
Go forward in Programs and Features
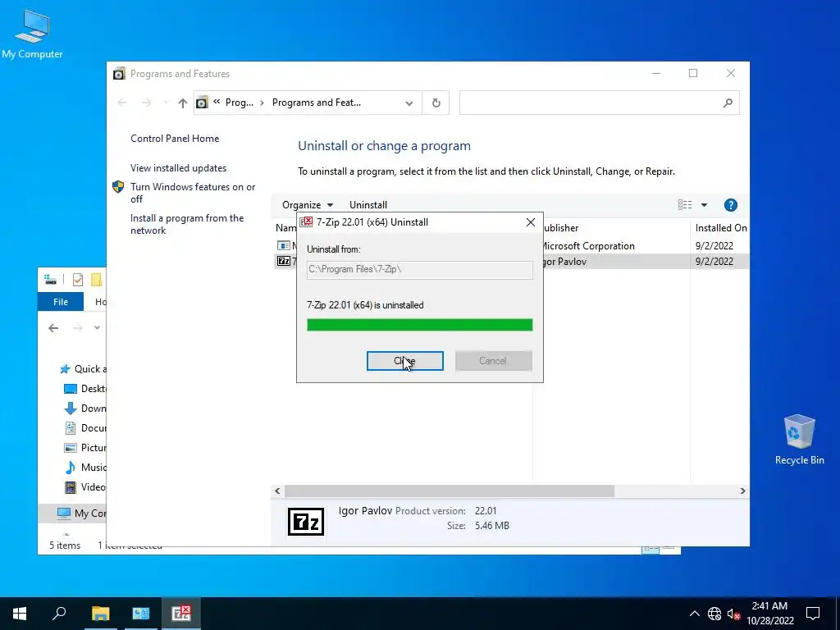click(x=146, y=103)
